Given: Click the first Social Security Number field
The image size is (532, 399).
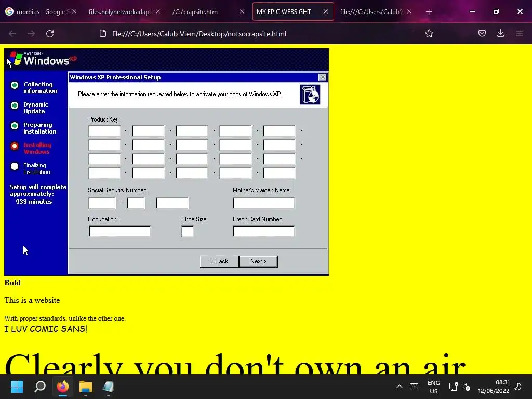Looking at the screenshot, I should point(102,203).
